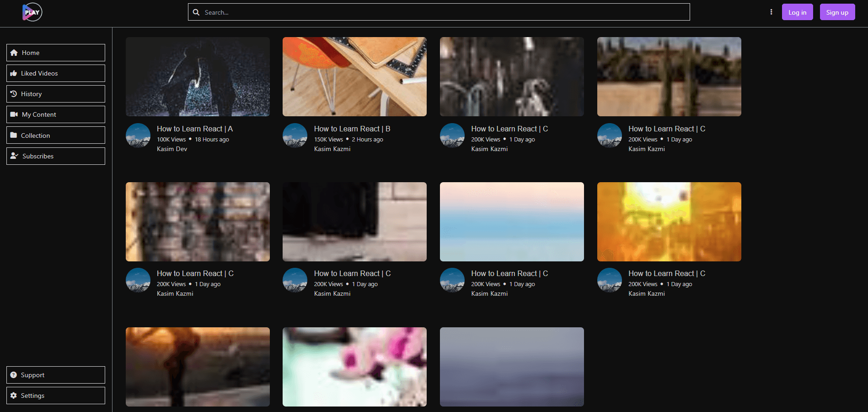Click '2 Hours ago' text
The image size is (868, 412).
[367, 140]
